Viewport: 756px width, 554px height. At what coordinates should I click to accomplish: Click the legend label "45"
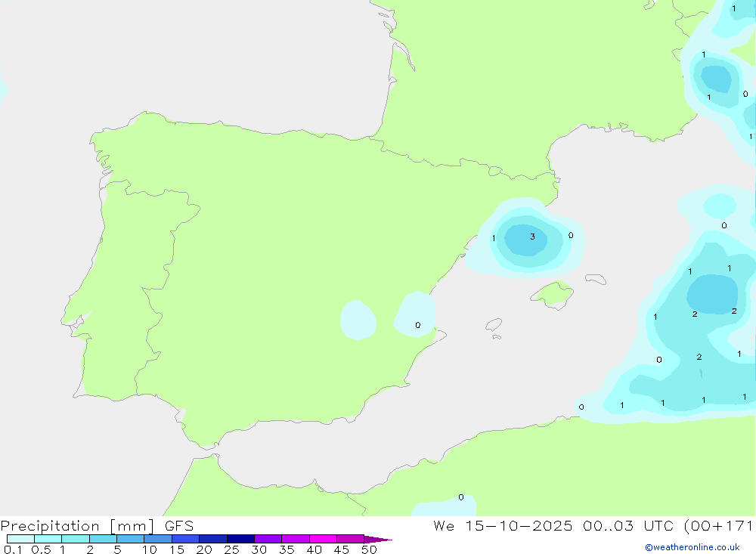coord(342,549)
